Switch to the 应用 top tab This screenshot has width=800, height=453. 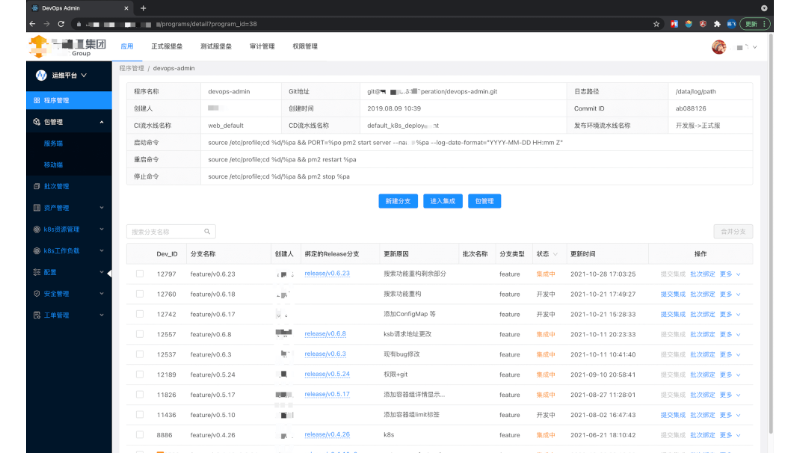pos(127,46)
